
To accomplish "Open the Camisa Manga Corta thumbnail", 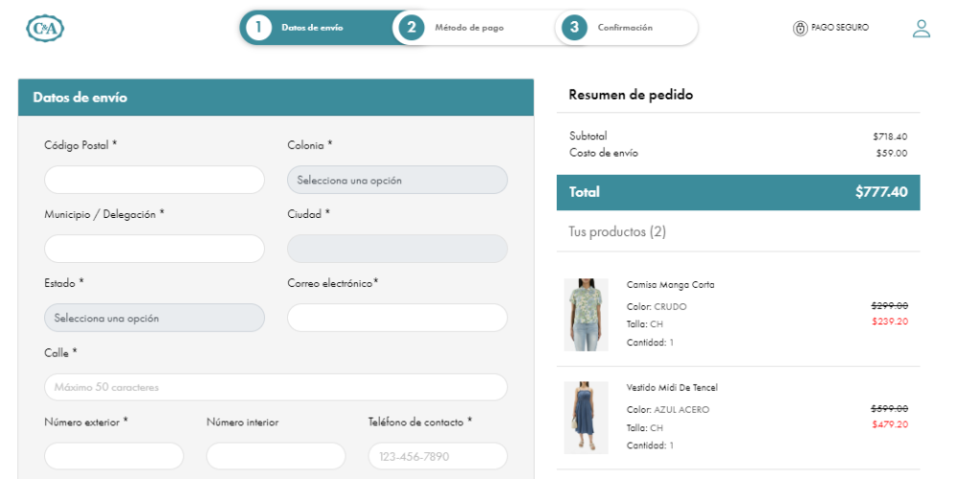I will [x=586, y=314].
